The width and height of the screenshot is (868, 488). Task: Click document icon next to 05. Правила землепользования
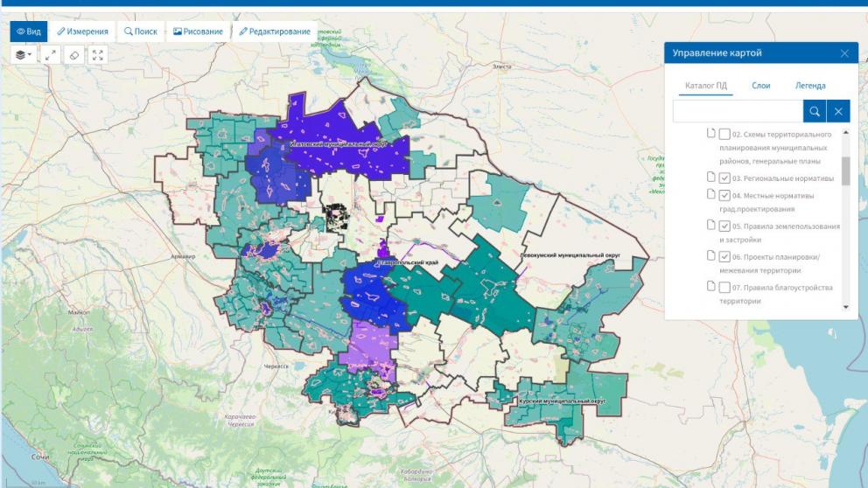click(710, 226)
